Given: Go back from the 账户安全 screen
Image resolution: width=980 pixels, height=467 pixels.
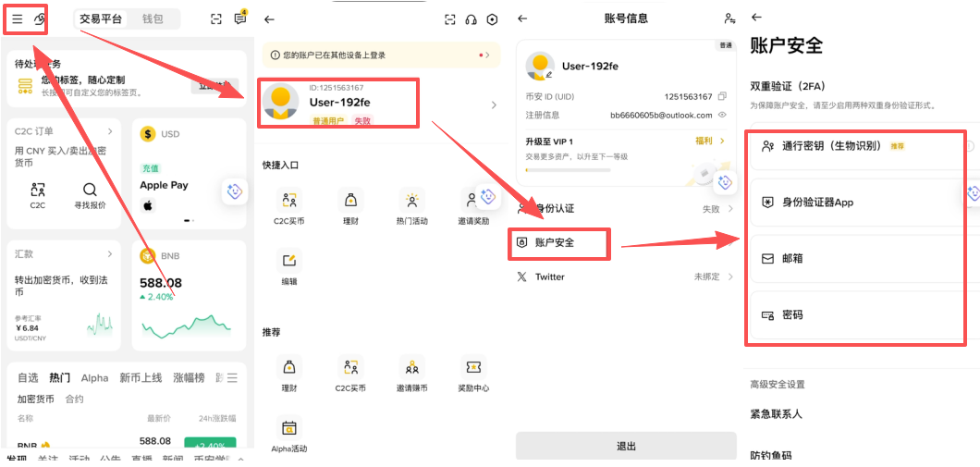Looking at the screenshot, I should point(757,17).
